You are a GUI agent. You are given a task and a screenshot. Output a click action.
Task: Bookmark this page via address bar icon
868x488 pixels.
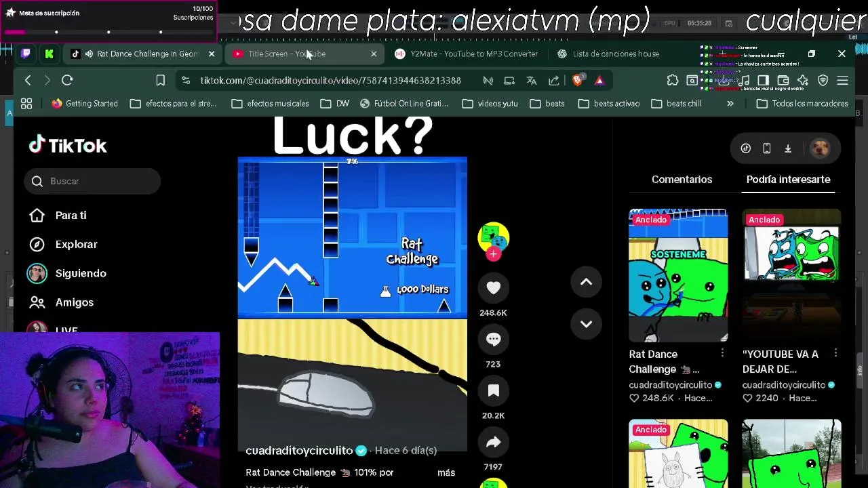coord(160,81)
